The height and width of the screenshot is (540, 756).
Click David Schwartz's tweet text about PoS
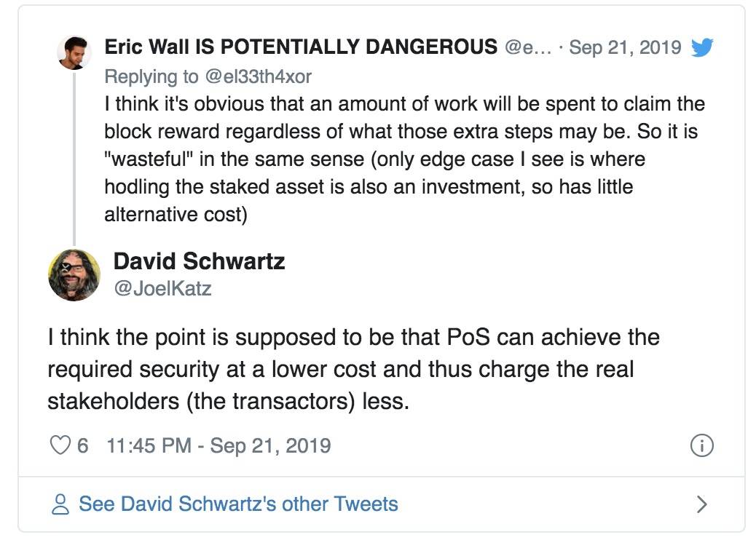[353, 369]
